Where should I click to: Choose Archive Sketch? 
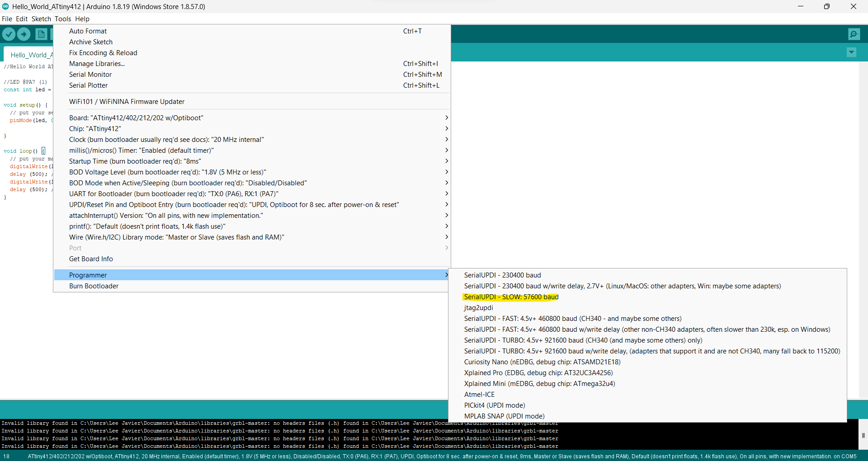pyautogui.click(x=252, y=42)
